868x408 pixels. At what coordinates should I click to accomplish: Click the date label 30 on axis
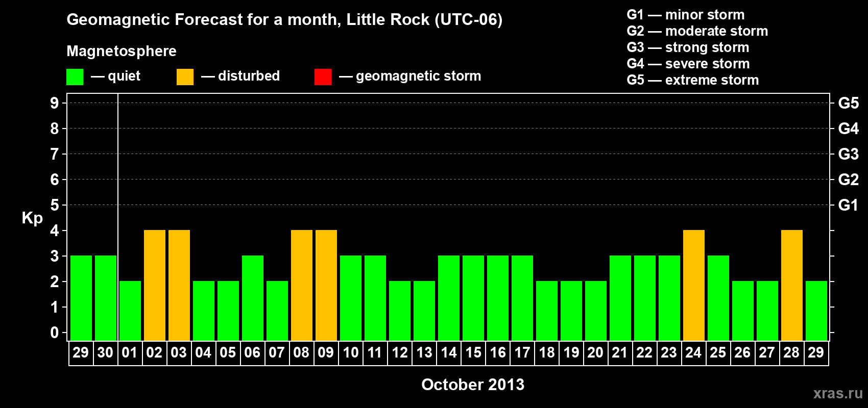pyautogui.click(x=105, y=353)
